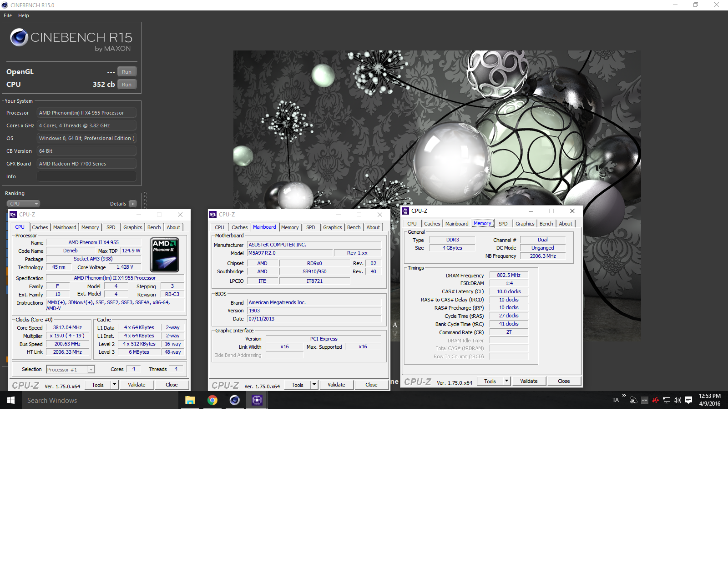Expand Tools dropdown arrow in CPU window
The height and width of the screenshot is (582, 728).
(115, 385)
